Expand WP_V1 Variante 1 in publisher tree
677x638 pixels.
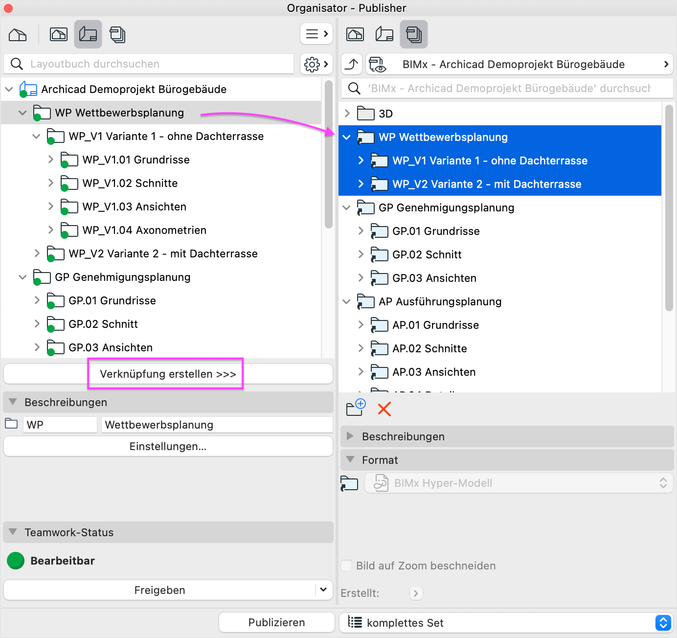361,161
